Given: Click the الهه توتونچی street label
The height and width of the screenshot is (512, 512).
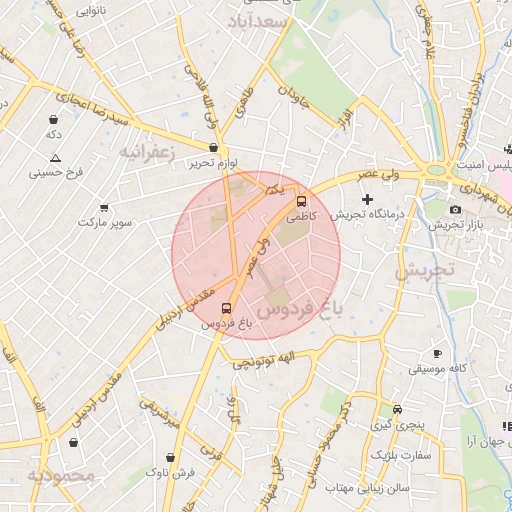Looking at the screenshot, I should [264, 361].
